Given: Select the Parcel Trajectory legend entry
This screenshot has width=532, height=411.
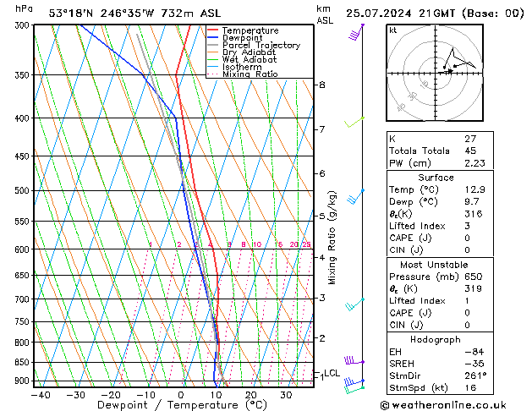Looking at the screenshot, I should [261, 46].
